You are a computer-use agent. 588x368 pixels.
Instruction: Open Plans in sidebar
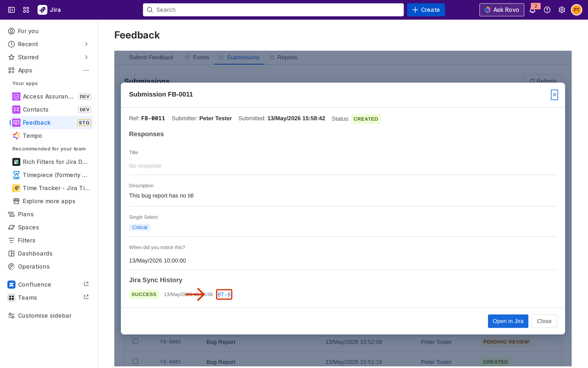(x=49, y=214)
